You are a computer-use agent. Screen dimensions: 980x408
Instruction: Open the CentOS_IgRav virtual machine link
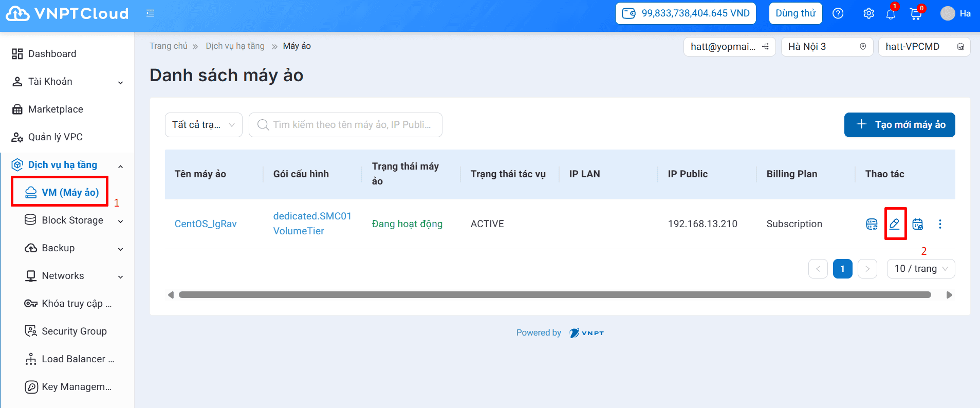(206, 224)
